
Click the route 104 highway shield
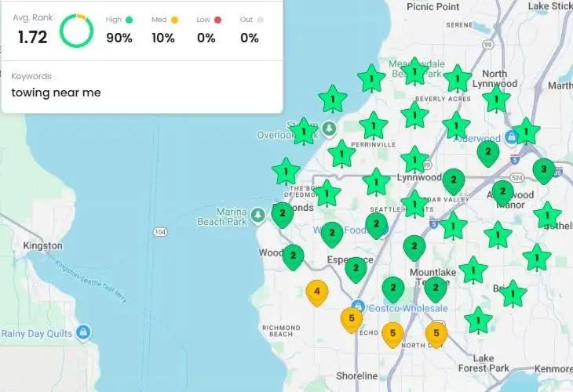click(x=160, y=232)
